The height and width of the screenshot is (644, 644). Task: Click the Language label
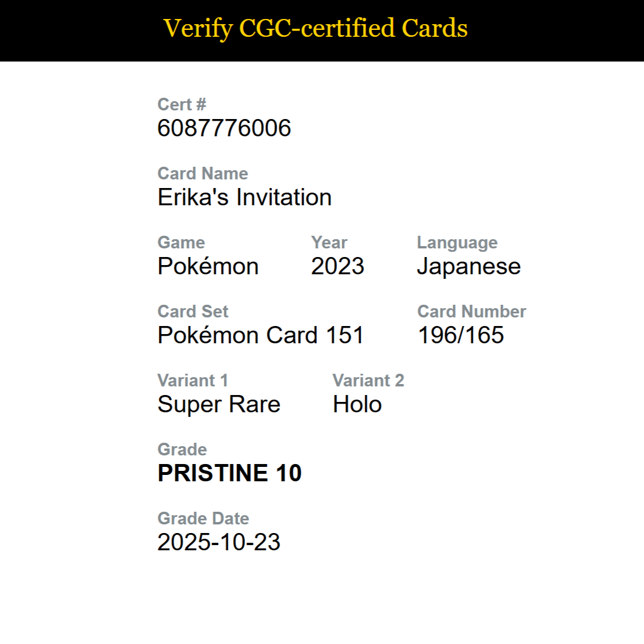click(x=458, y=243)
